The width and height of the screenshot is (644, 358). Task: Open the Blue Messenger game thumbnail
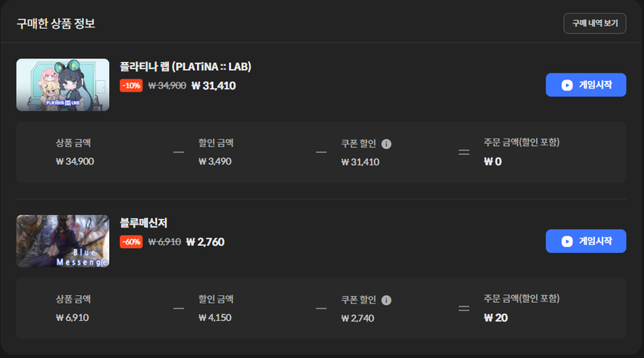(63, 241)
